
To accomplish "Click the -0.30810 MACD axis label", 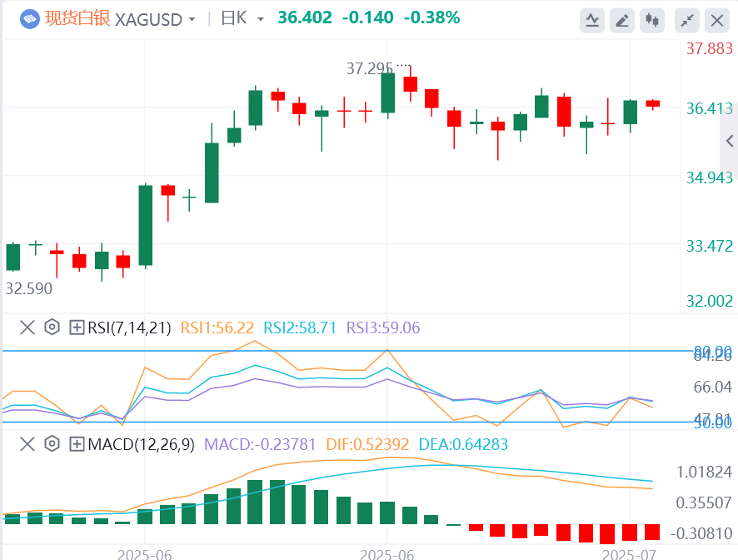I will coord(701,533).
